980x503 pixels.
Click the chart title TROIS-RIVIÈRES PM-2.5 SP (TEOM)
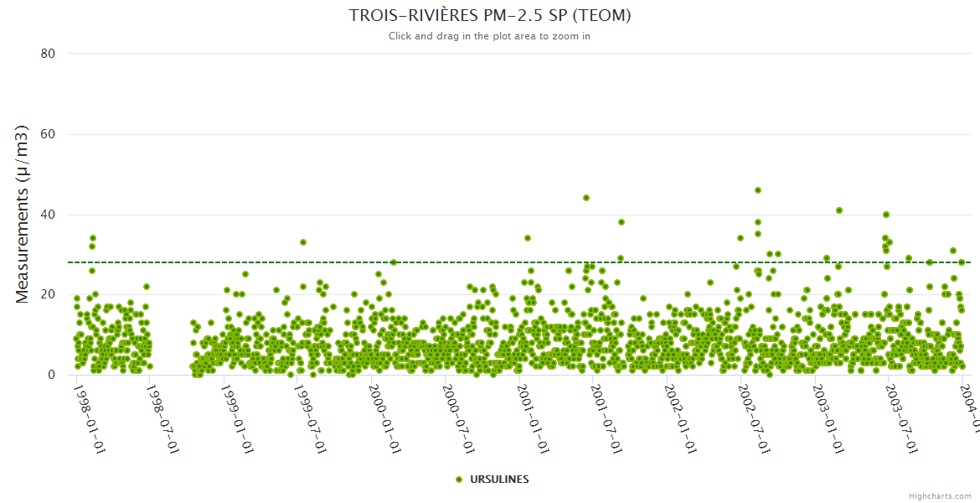point(489,16)
